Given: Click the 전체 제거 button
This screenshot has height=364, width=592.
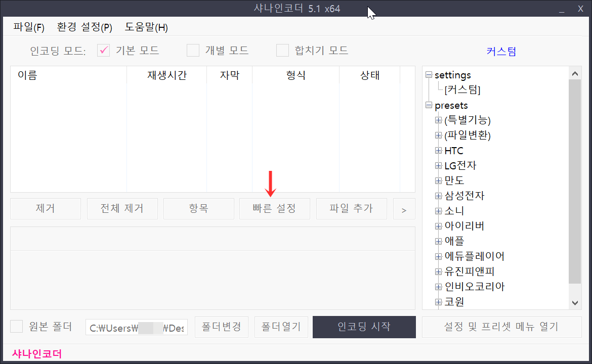Looking at the screenshot, I should click(x=122, y=209).
